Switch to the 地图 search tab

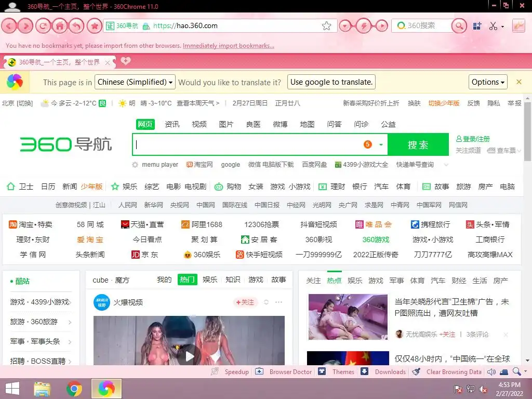pos(307,124)
